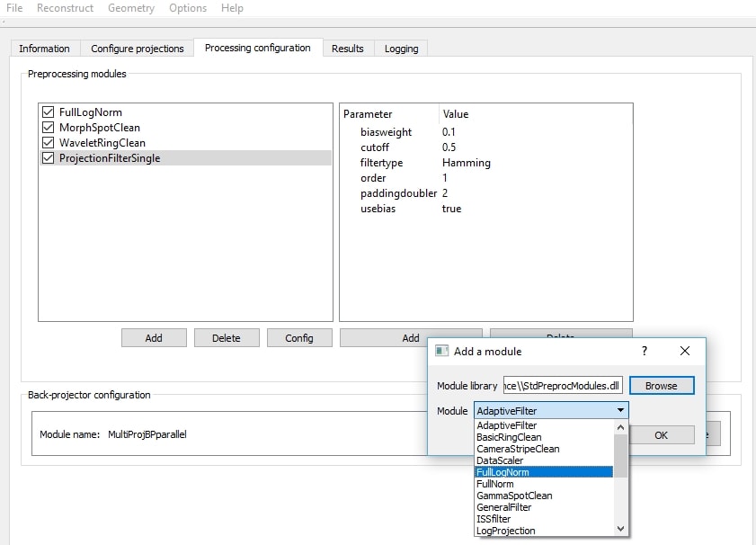Open the Options menu
This screenshot has height=545, width=756.
(188, 8)
